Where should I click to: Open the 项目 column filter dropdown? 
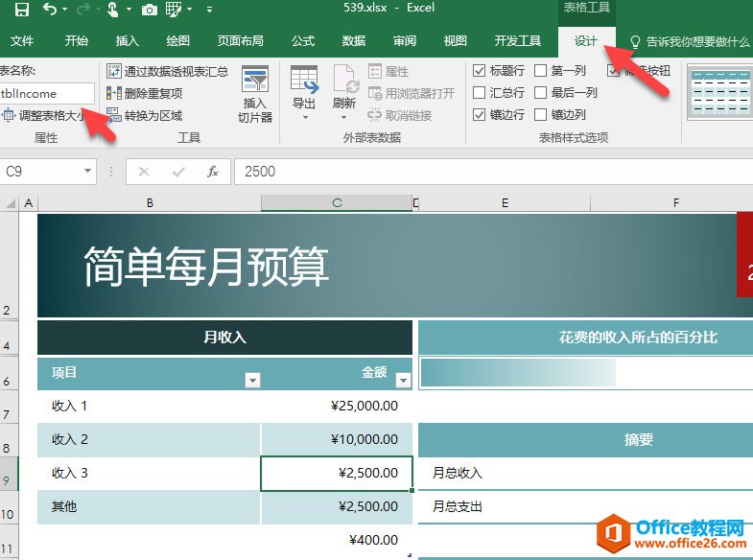[x=252, y=381]
